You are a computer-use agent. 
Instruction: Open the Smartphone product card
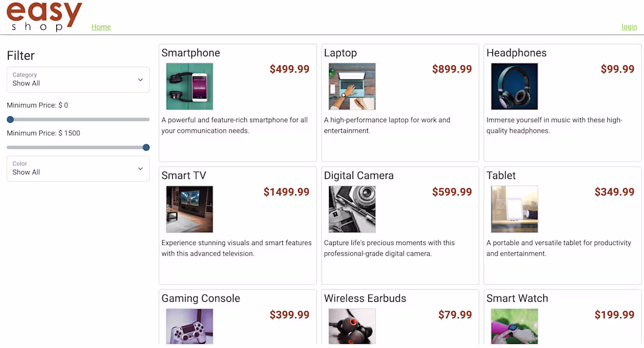coord(237,102)
